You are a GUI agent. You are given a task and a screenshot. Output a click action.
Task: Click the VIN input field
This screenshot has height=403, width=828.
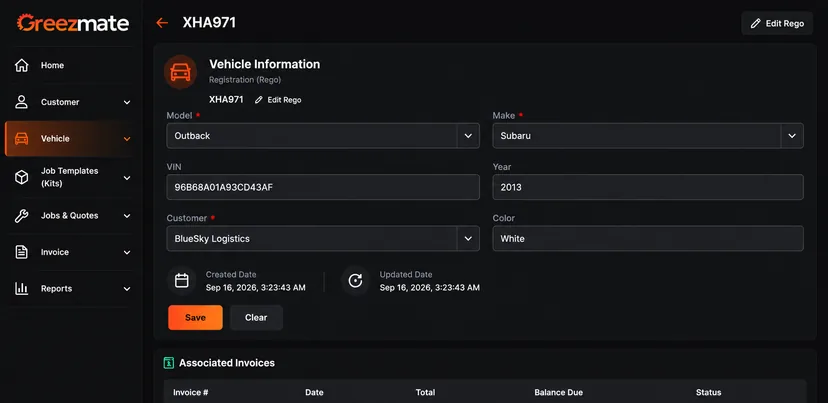pyautogui.click(x=323, y=187)
